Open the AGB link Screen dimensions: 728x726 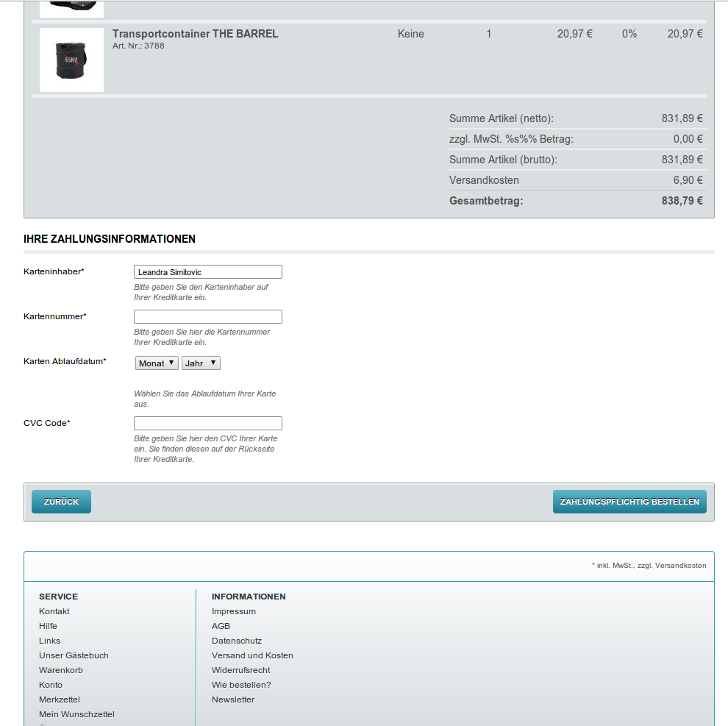point(221,626)
